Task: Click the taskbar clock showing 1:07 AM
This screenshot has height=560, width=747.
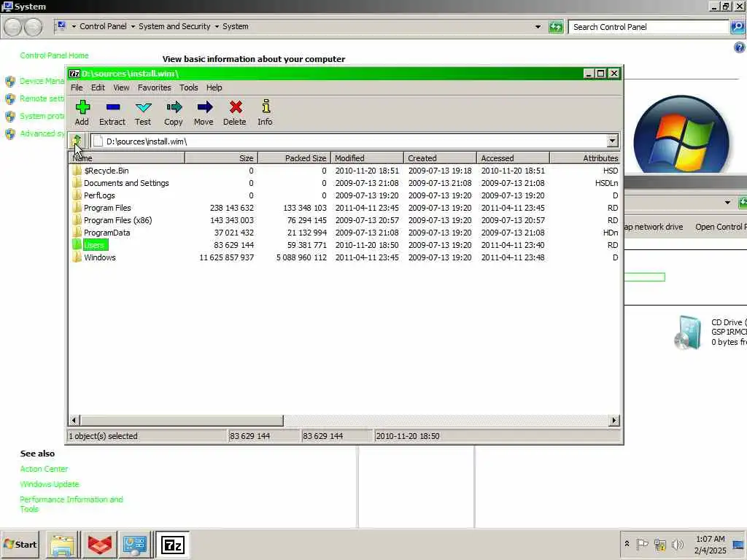Action: [710, 545]
